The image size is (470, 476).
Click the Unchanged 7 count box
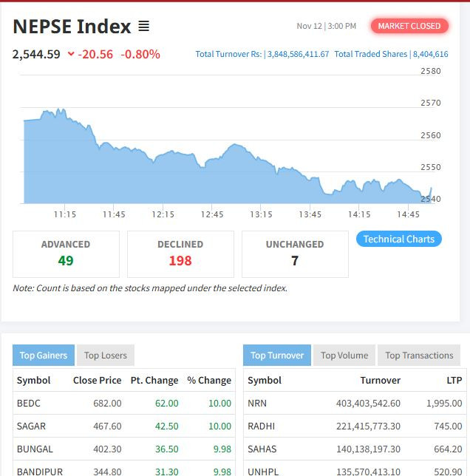coord(295,254)
